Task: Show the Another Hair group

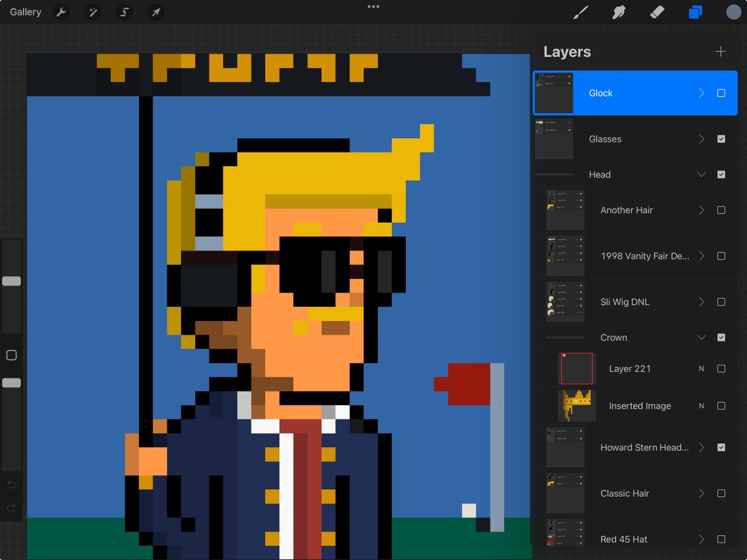Action: (x=721, y=210)
